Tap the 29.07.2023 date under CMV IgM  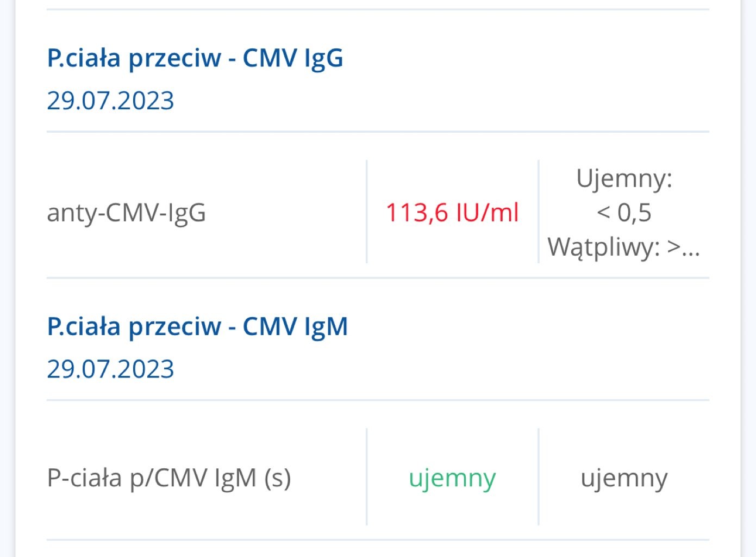coord(110,369)
